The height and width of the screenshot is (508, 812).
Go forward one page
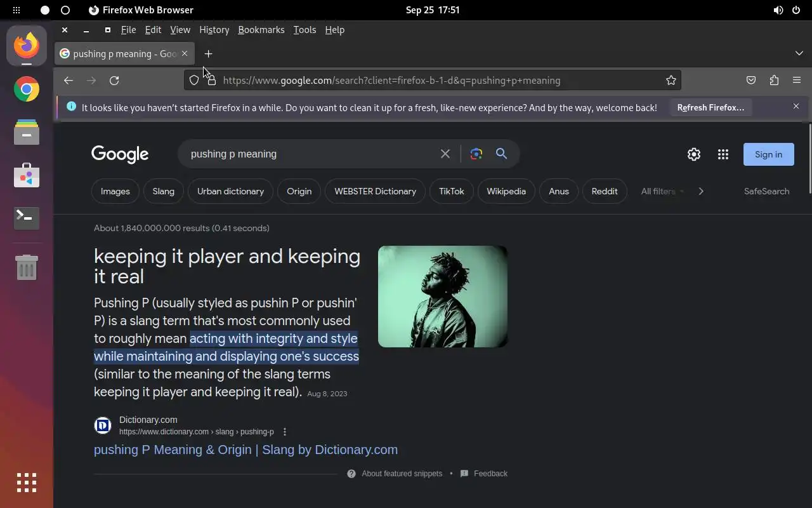tap(91, 81)
